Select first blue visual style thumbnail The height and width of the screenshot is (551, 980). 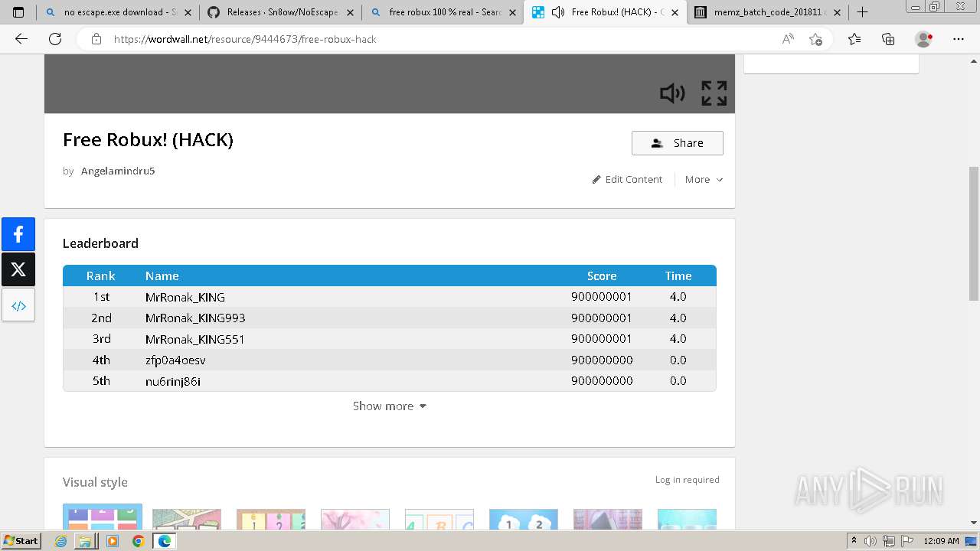103,517
